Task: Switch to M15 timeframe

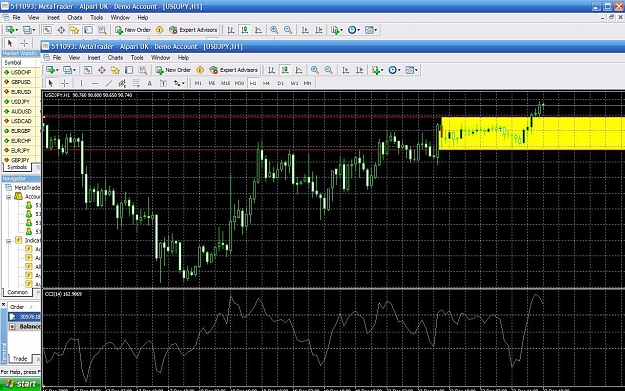Action: click(x=225, y=83)
